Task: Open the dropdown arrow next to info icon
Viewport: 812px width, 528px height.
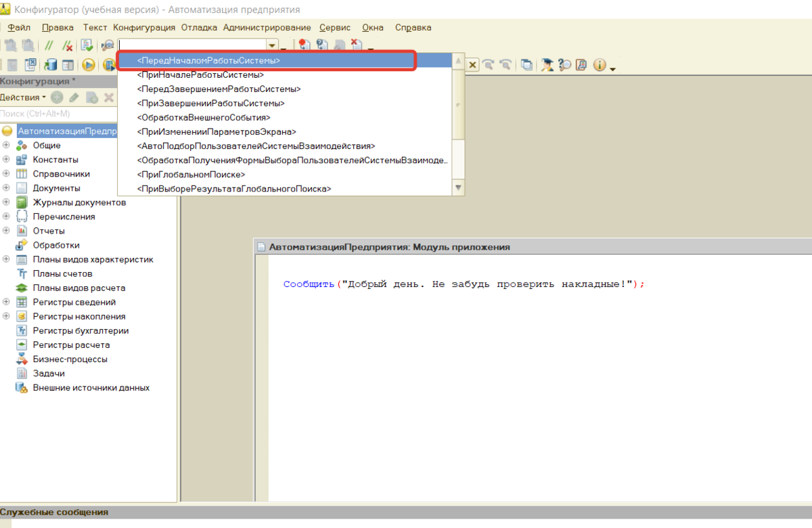Action: click(x=612, y=69)
